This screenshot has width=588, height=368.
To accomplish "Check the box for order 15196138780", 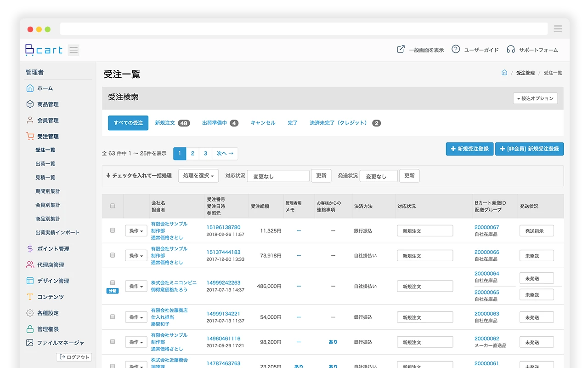I will (113, 230).
